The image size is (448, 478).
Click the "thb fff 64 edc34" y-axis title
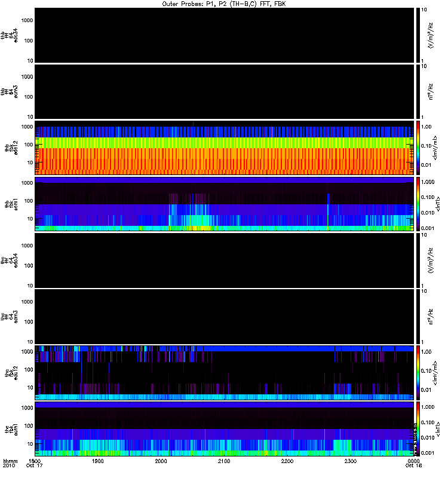[9, 35]
